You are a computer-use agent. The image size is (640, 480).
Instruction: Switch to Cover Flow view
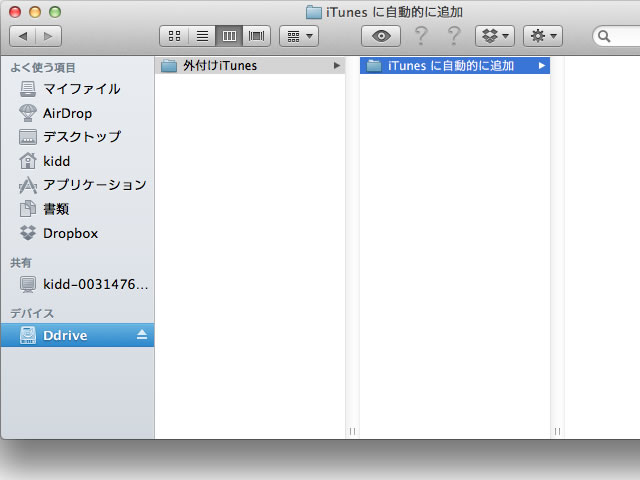256,36
